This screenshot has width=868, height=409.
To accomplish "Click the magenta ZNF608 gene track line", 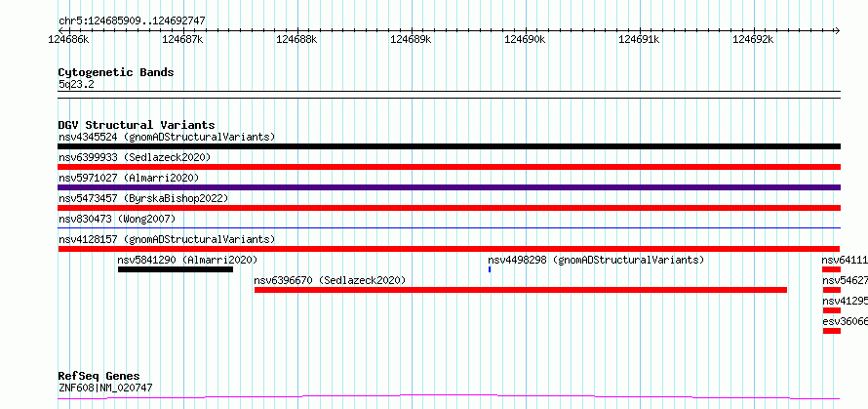I will [x=449, y=396].
